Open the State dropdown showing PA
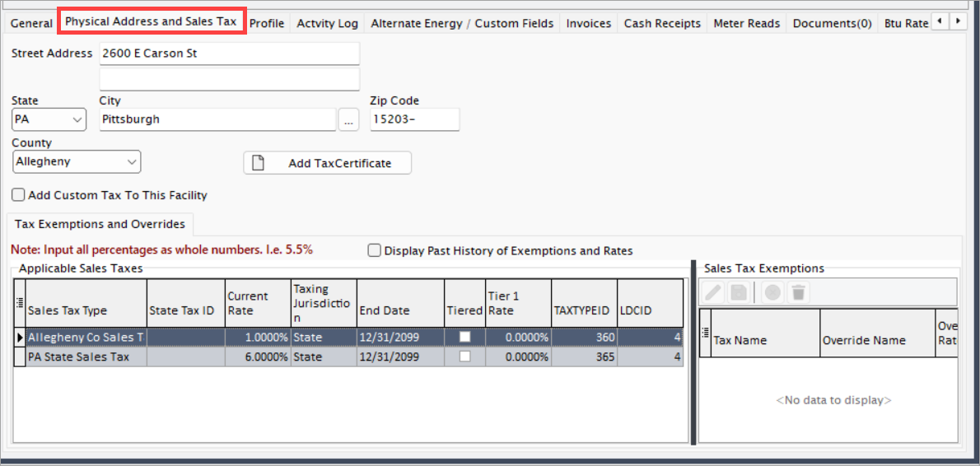980x466 pixels. 49,119
